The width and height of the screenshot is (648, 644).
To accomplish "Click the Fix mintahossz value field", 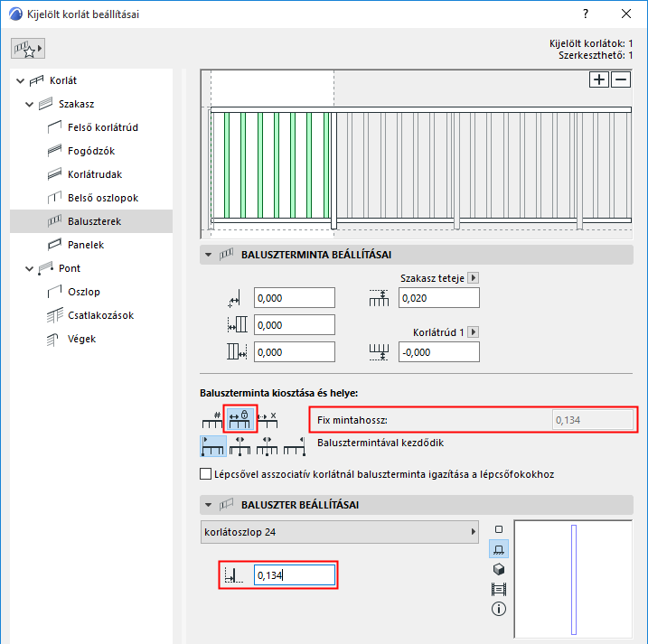I will point(592,420).
